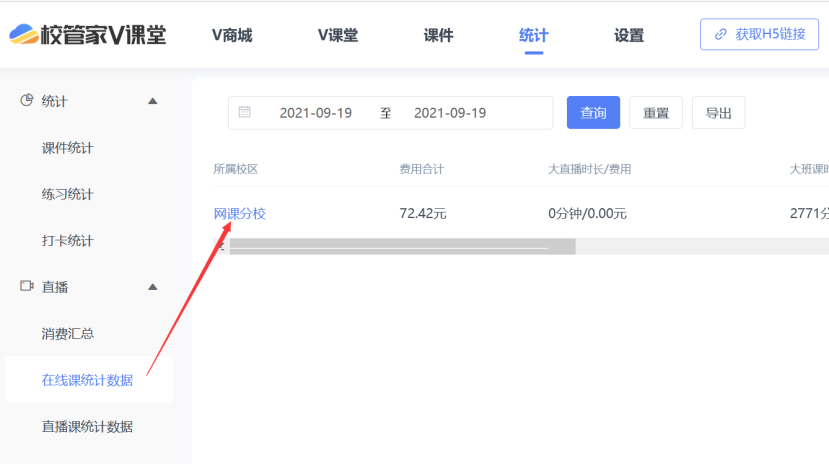
Task: Click the 直播 sidebar section label
Action: [54, 287]
